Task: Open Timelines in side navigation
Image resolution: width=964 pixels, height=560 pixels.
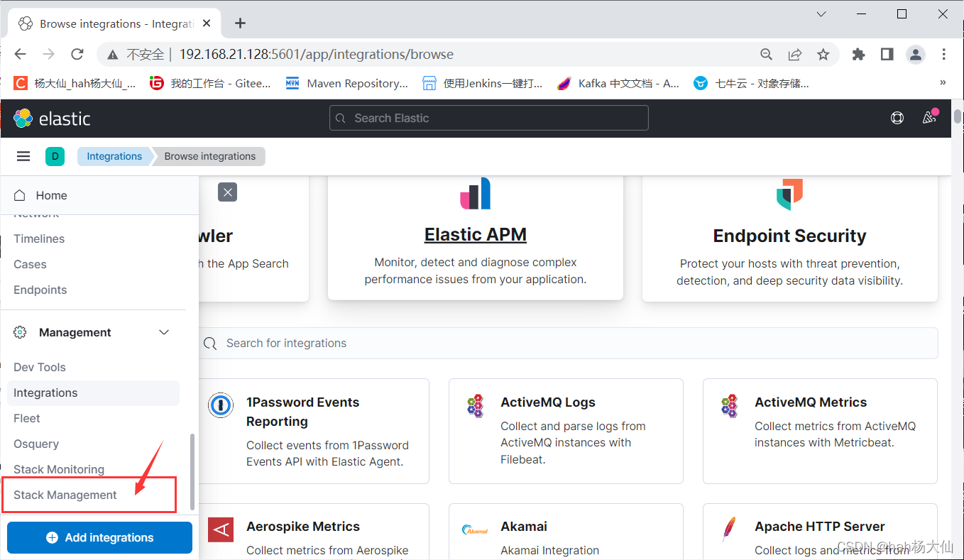Action: [39, 238]
